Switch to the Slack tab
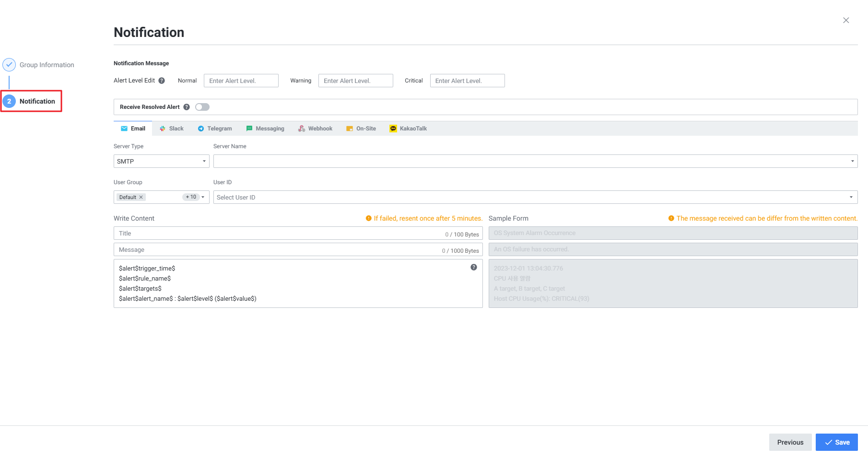868x459 pixels. click(172, 129)
